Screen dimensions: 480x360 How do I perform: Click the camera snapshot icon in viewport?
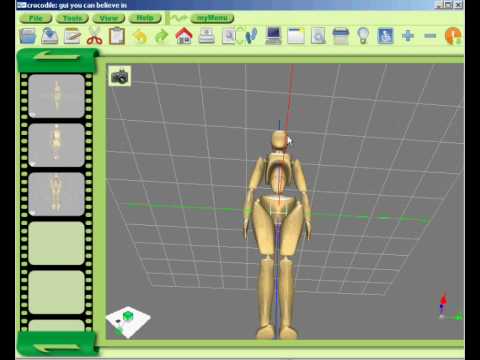[x=120, y=76]
